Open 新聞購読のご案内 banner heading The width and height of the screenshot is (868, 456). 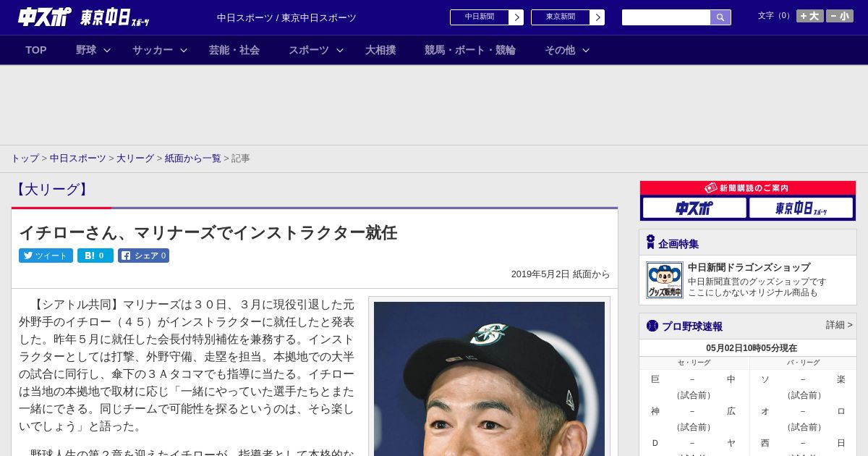pyautogui.click(x=748, y=188)
